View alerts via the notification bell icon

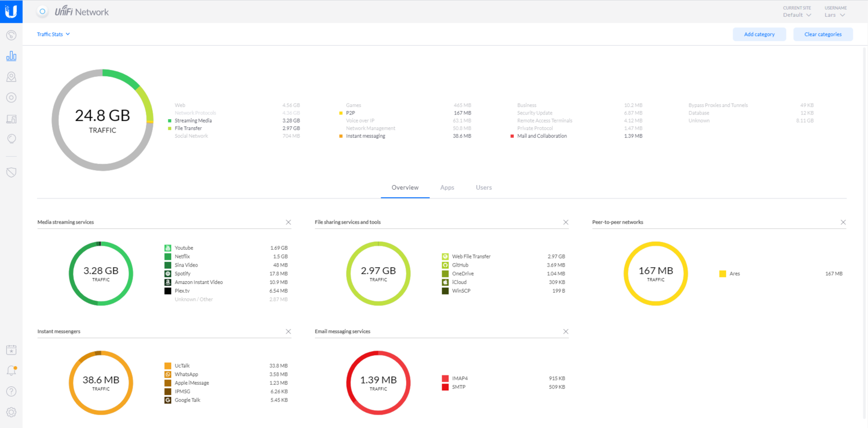point(11,370)
